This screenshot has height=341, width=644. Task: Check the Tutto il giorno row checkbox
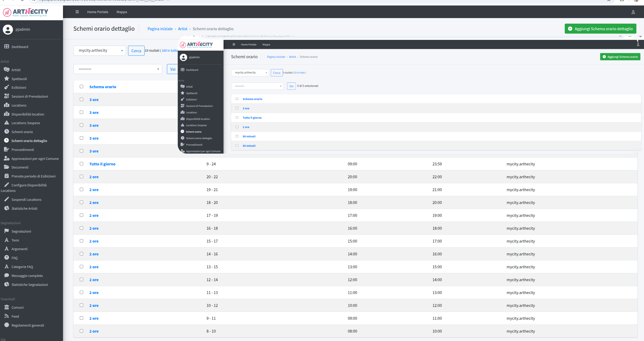pos(81,164)
